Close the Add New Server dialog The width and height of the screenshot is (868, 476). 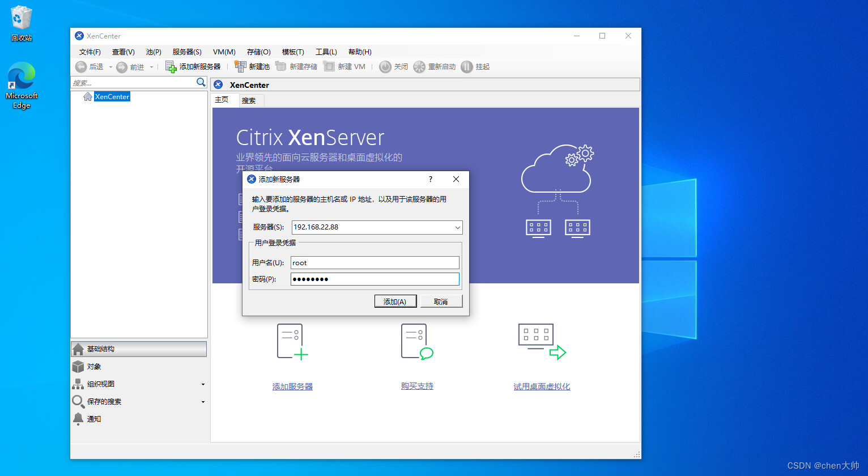[x=456, y=179]
